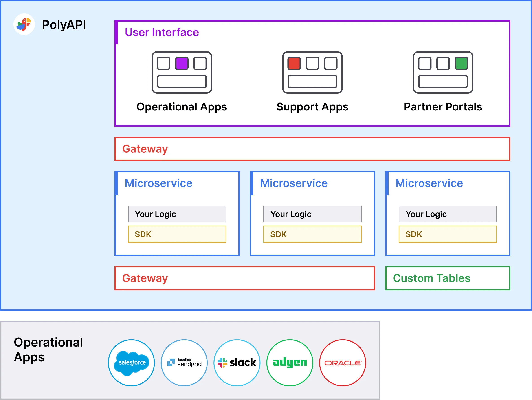The image size is (532, 400).
Task: Click the Adyen logo circle
Action: click(x=290, y=363)
